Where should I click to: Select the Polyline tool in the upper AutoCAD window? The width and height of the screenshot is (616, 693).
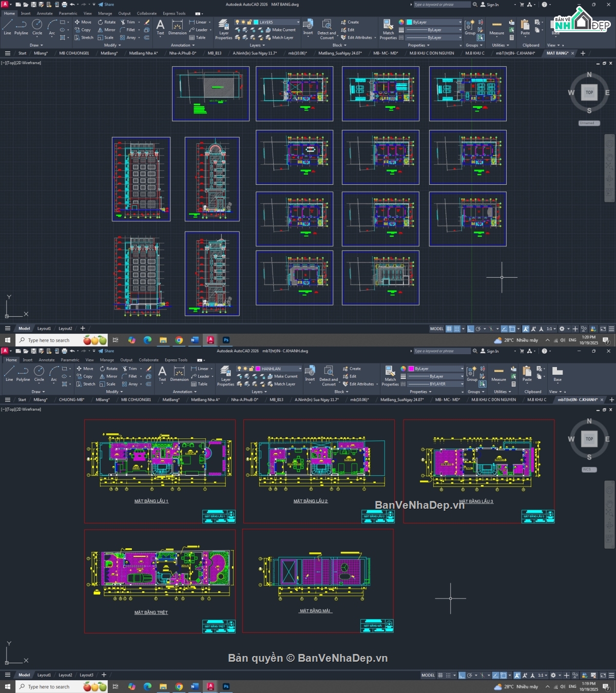click(x=21, y=27)
